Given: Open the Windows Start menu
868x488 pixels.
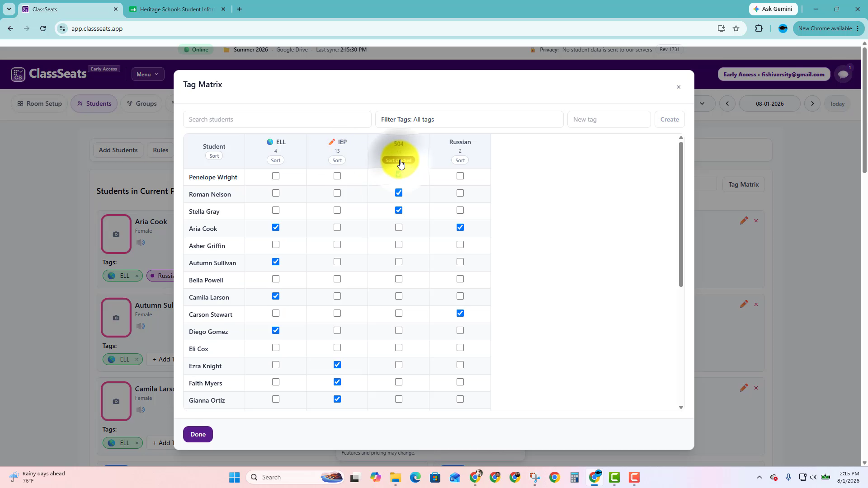Looking at the screenshot, I should pyautogui.click(x=234, y=477).
